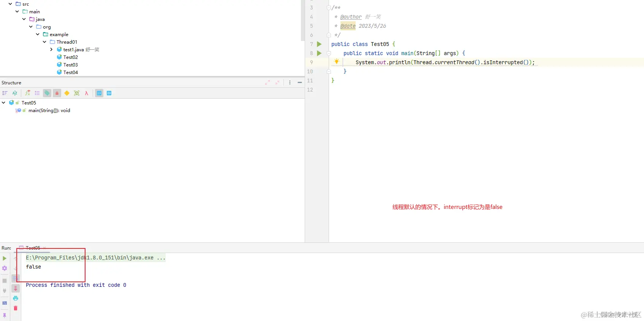Collapse the main folder
Image resolution: width=644 pixels, height=321 pixels.
pyautogui.click(x=17, y=11)
